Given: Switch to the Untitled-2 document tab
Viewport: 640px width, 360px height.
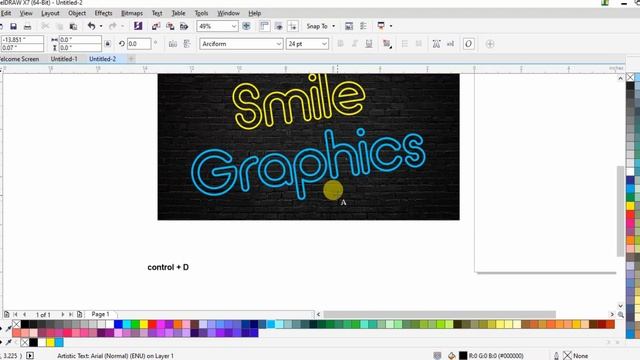Looking at the screenshot, I should pyautogui.click(x=102, y=59).
